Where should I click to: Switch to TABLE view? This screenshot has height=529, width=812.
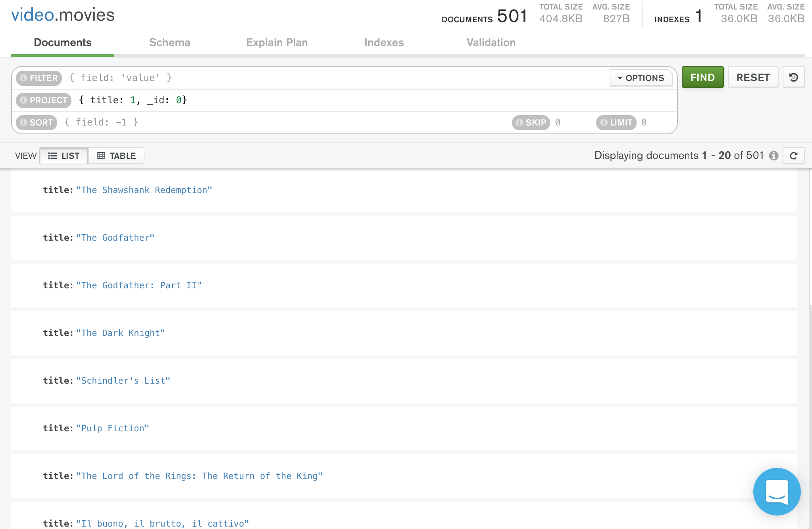[116, 156]
